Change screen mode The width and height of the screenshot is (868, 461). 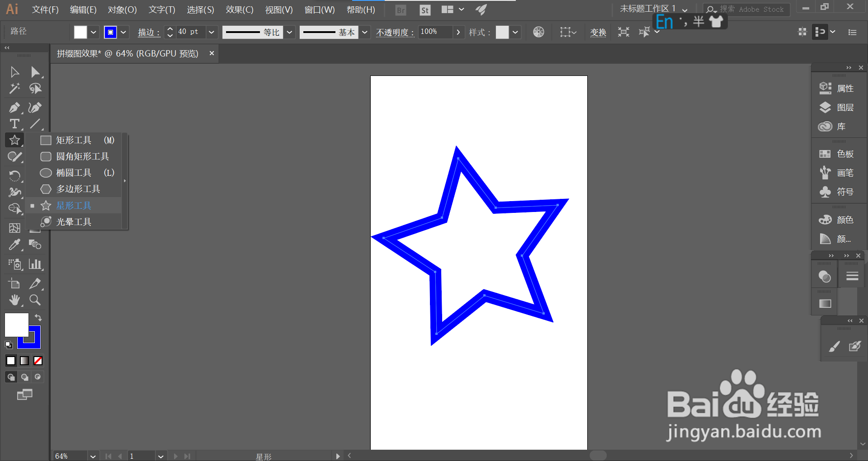(x=24, y=395)
